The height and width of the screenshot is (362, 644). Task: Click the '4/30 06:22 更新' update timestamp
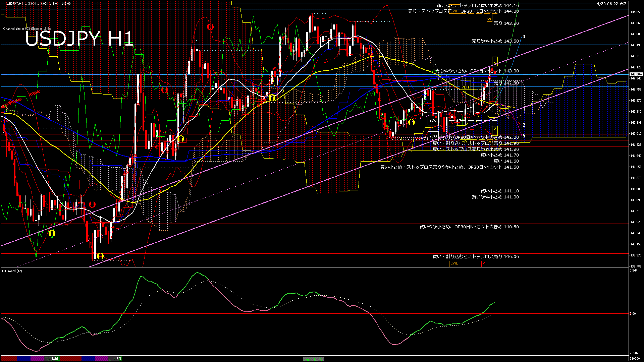click(x=612, y=4)
